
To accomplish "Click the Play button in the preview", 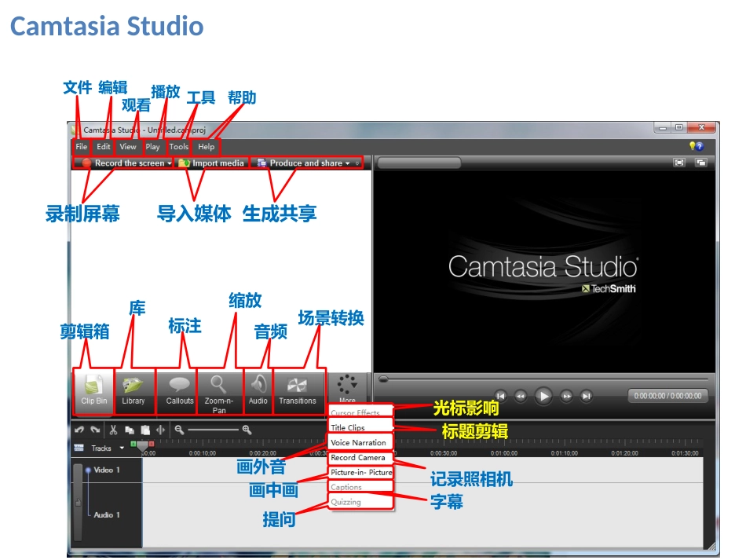I will 543,396.
